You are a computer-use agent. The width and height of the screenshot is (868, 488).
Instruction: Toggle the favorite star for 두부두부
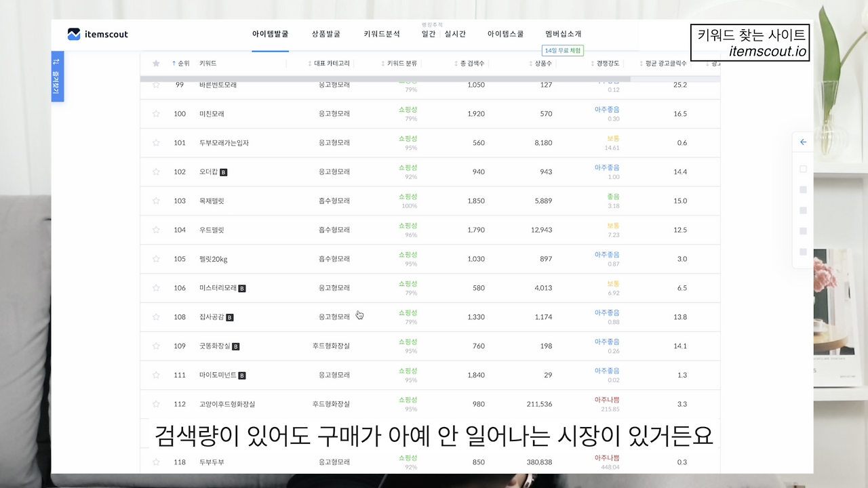click(156, 462)
